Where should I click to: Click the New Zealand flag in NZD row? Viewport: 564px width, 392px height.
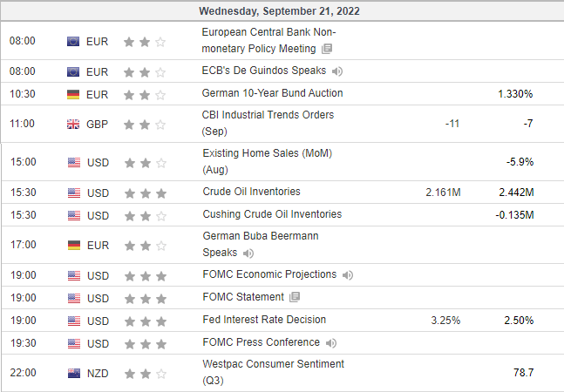(74, 374)
